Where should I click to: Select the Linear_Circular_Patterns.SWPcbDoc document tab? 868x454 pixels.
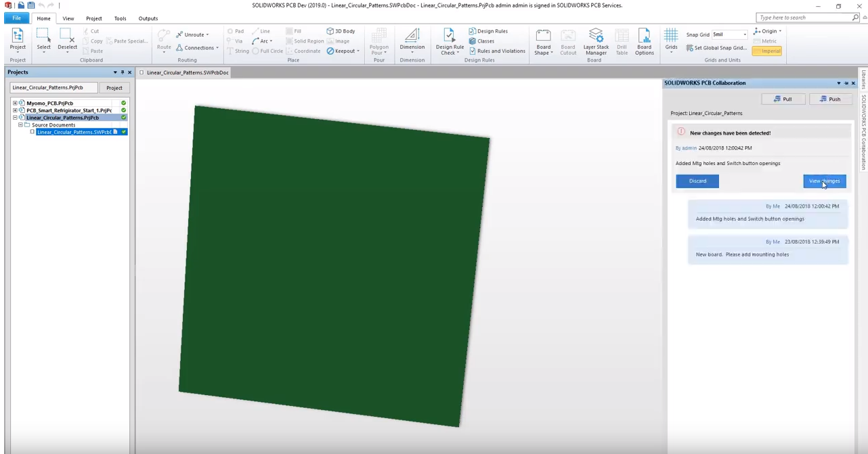184,72
